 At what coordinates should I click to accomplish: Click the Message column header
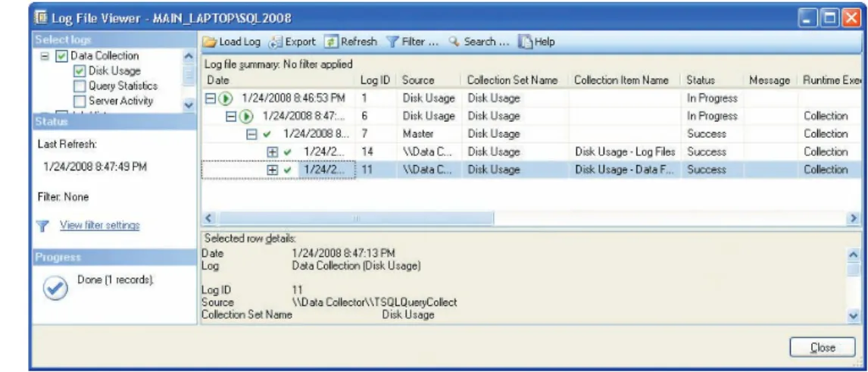(x=770, y=80)
